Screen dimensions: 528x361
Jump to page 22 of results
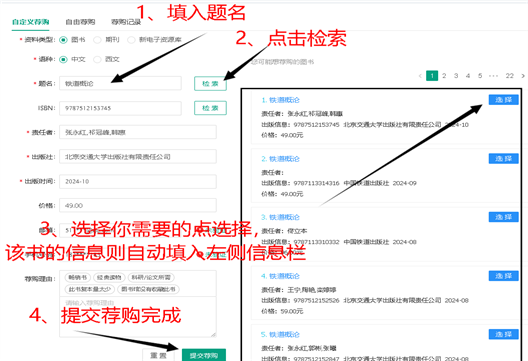[x=509, y=76]
